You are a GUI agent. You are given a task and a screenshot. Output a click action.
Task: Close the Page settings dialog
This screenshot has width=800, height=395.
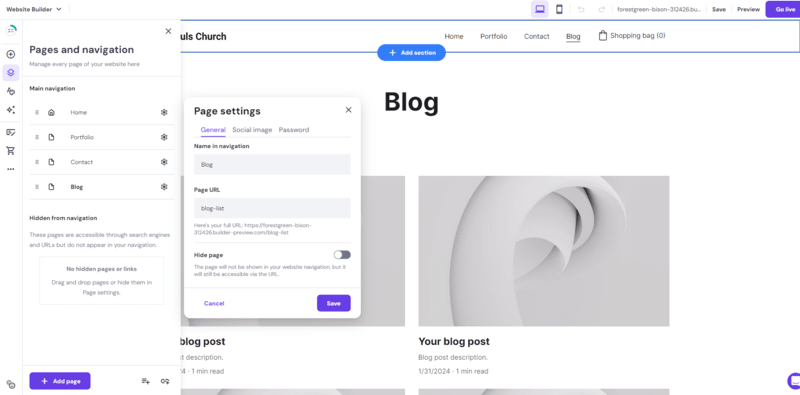348,110
